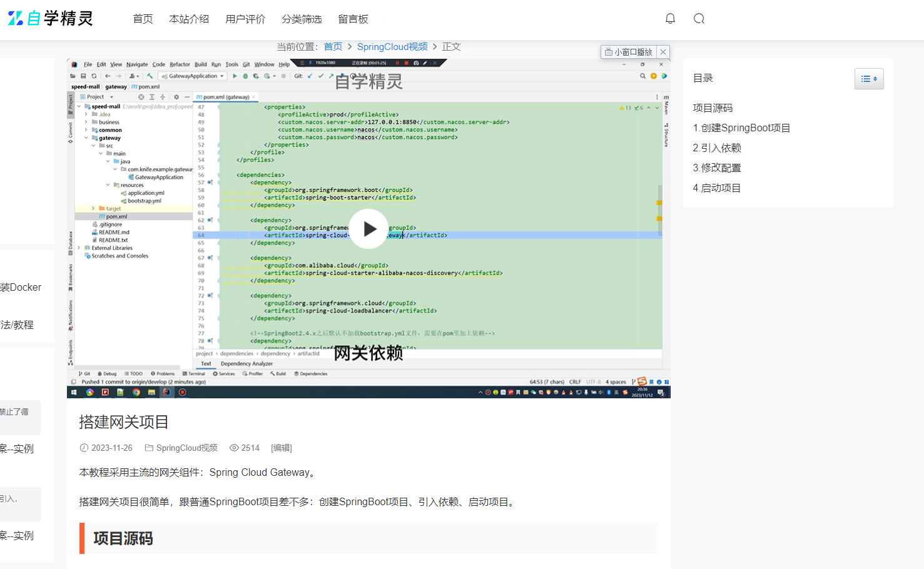924x569 pixels.
Task: Jump to 3.修改配置 in the 目录
Action: [x=717, y=168]
